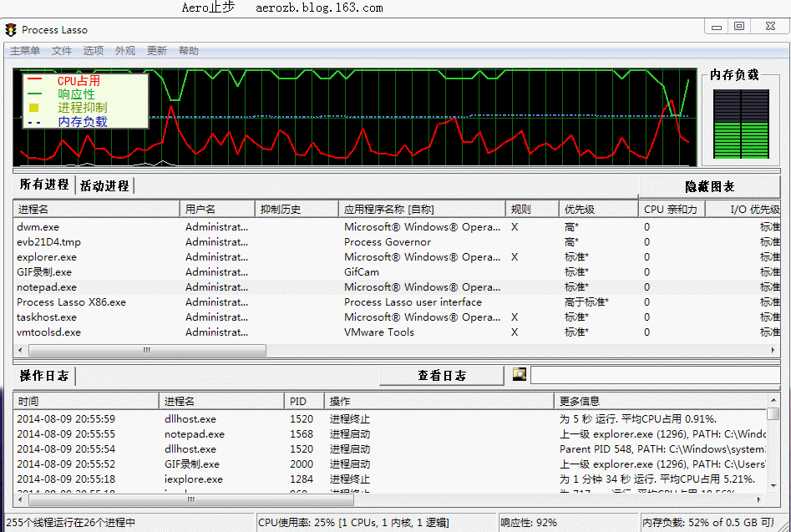The height and width of the screenshot is (532, 791).
Task: Select the 20:55:55 notepad.exe log entry
Action: click(x=389, y=434)
